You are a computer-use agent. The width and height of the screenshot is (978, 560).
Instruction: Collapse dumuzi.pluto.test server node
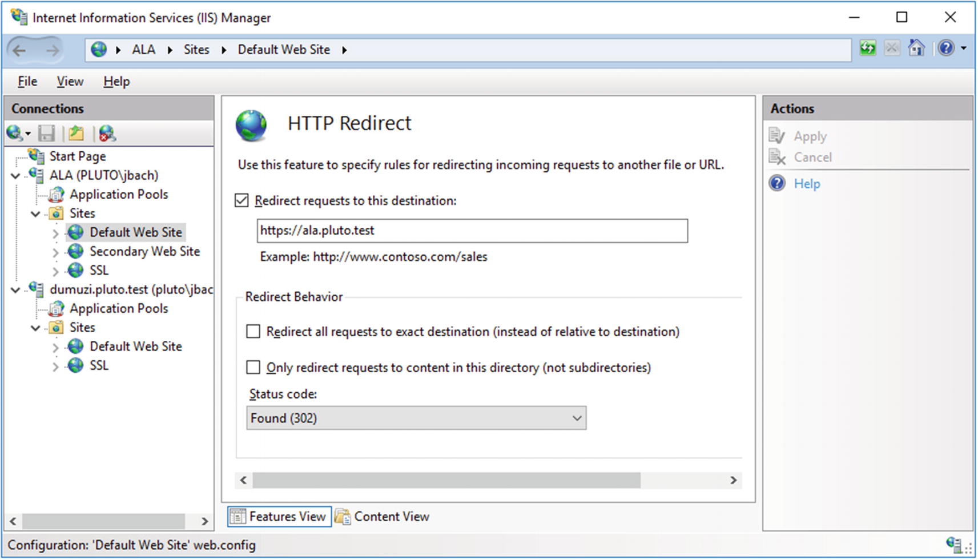pos(15,290)
